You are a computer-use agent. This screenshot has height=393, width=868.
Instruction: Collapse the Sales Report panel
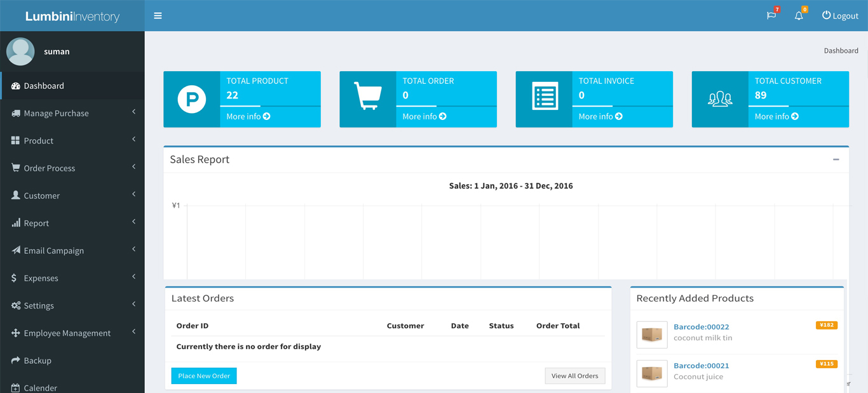836,160
